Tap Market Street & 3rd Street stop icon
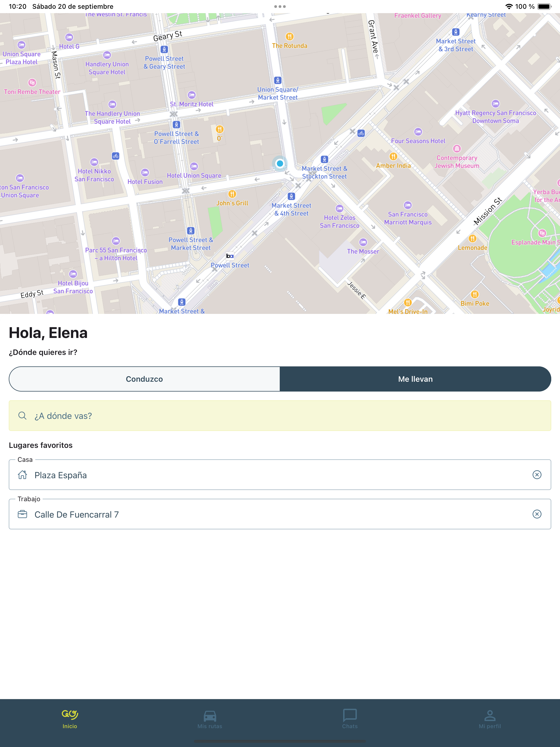 click(456, 32)
